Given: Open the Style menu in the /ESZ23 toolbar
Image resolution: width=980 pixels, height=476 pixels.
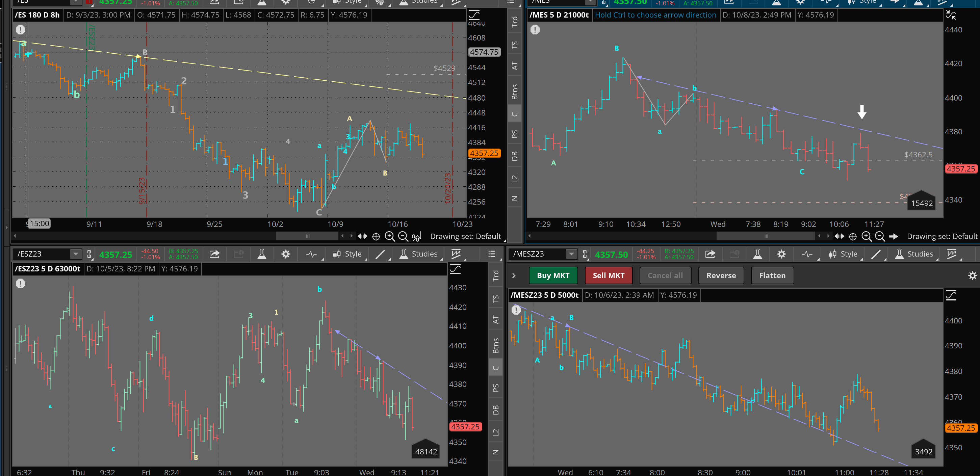Looking at the screenshot, I should [x=347, y=254].
